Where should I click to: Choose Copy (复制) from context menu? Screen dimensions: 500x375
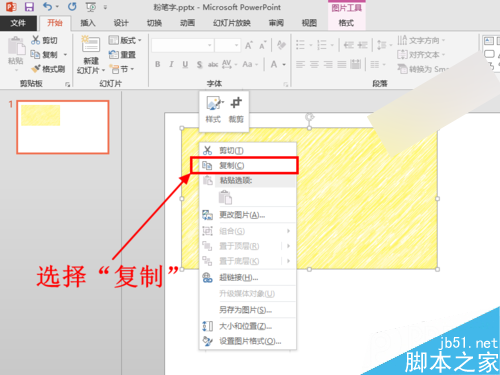(x=248, y=165)
